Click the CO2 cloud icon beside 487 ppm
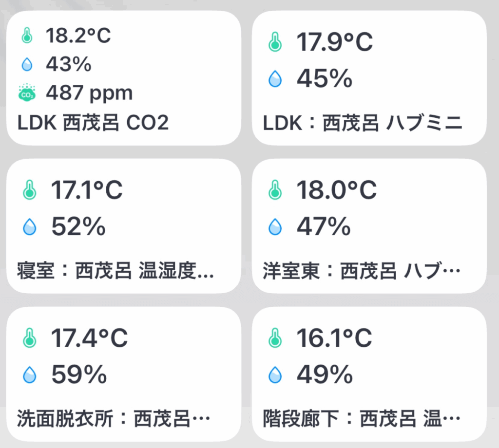The width and height of the screenshot is (499, 448). 26,93
